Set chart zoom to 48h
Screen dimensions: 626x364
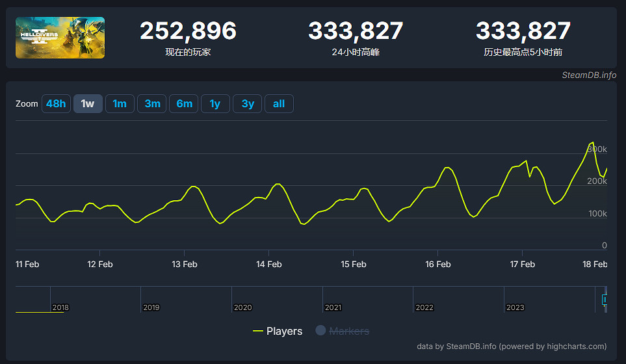click(x=56, y=104)
